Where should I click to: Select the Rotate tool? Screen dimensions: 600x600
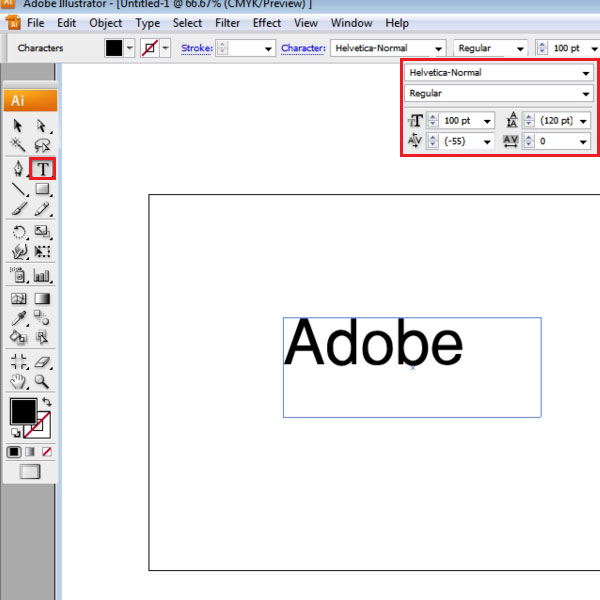[x=18, y=232]
